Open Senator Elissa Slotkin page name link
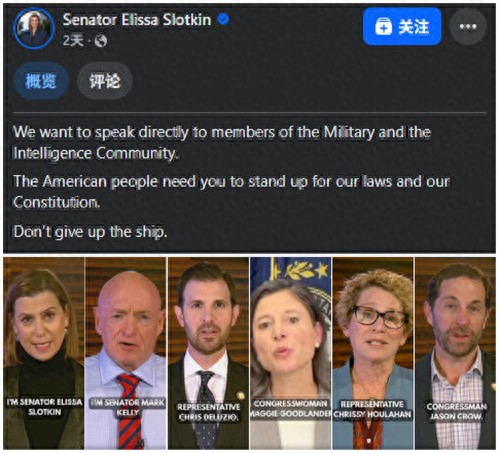 pyautogui.click(x=137, y=20)
